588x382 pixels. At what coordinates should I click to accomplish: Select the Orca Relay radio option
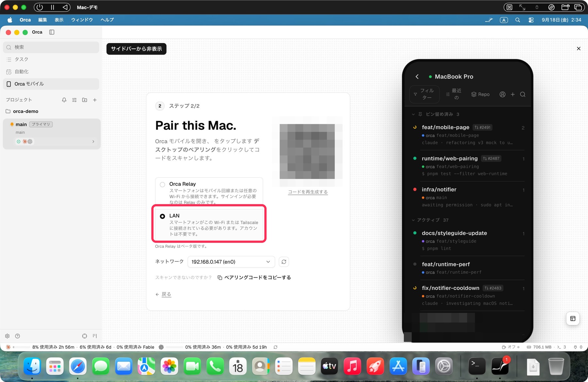click(x=162, y=184)
